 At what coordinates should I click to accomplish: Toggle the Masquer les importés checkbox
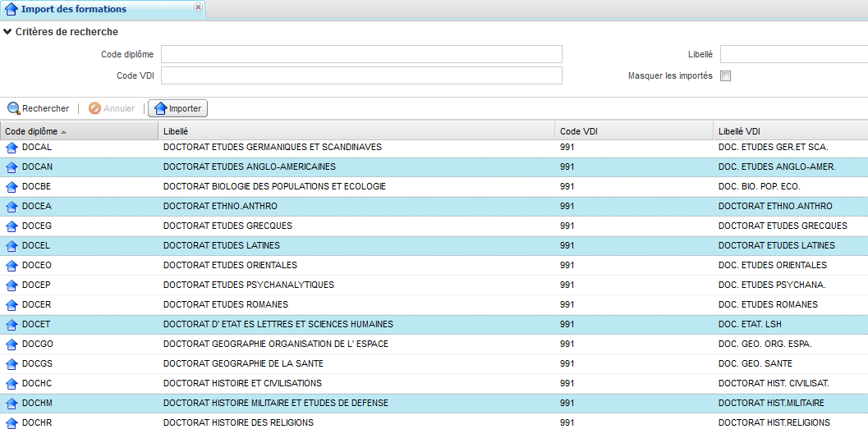725,76
